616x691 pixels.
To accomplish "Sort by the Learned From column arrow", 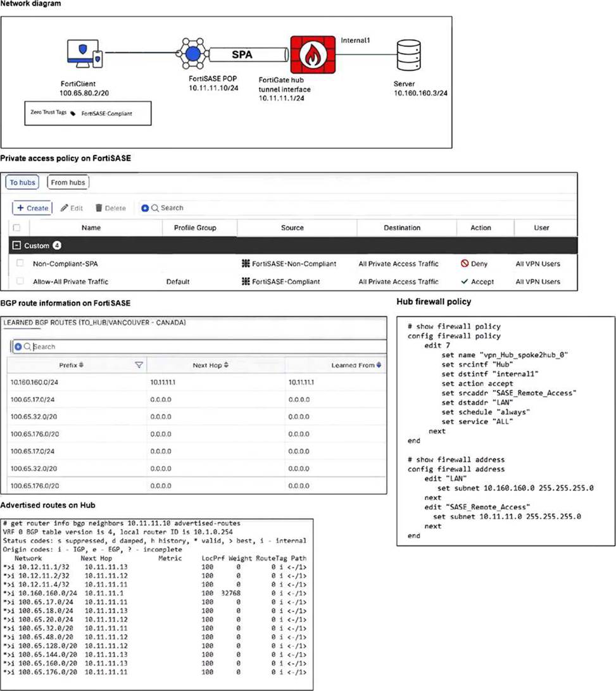I will pos(379,366).
